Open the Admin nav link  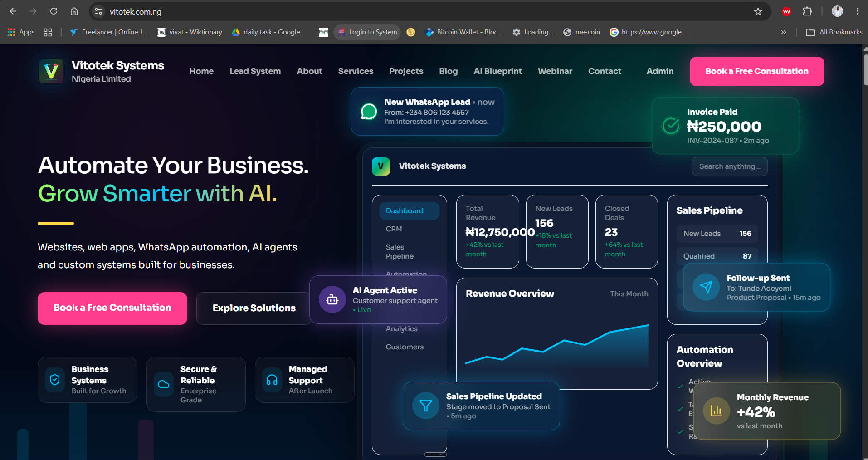pyautogui.click(x=660, y=71)
